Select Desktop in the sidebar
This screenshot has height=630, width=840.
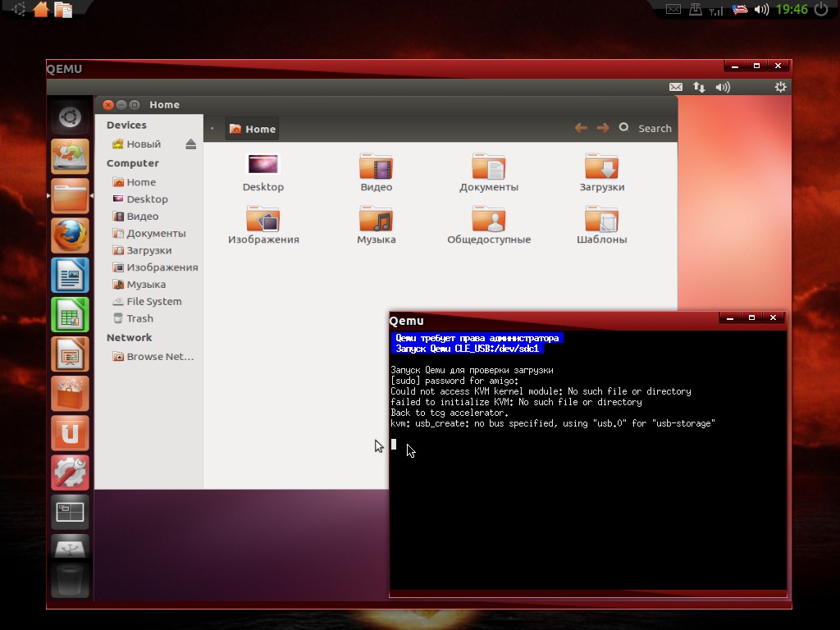[139, 199]
